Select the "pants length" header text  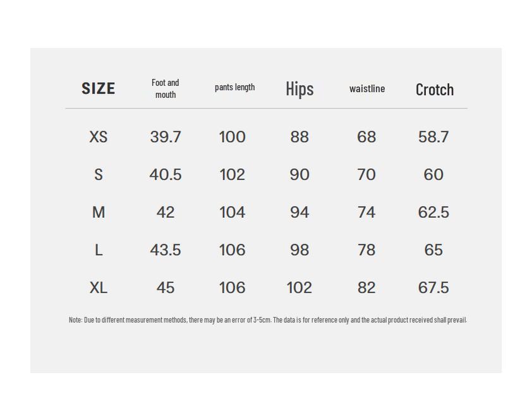[x=234, y=87]
